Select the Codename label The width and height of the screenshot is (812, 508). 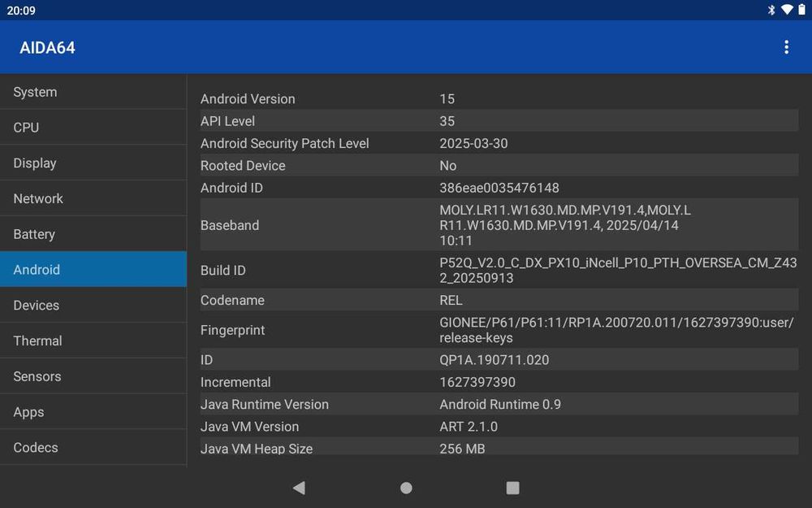232,301
